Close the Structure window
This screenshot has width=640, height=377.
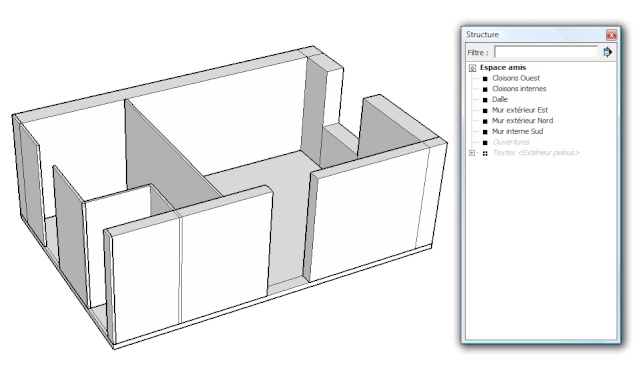click(x=611, y=35)
